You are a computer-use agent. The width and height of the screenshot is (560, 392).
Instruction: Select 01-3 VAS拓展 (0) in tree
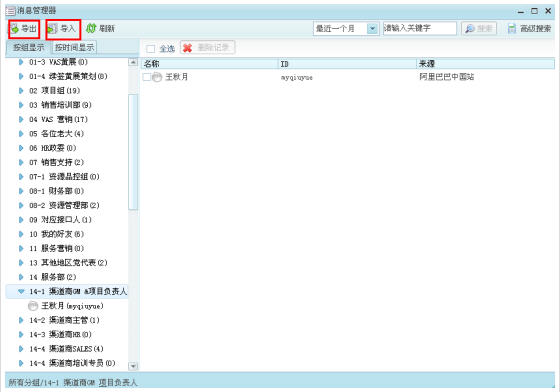pos(59,62)
